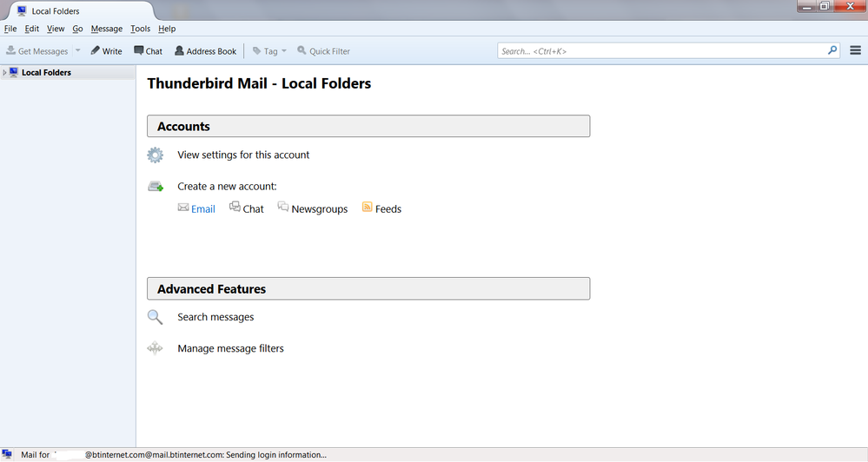868x462 pixels.
Task: Open the Help menu
Action: 167,29
